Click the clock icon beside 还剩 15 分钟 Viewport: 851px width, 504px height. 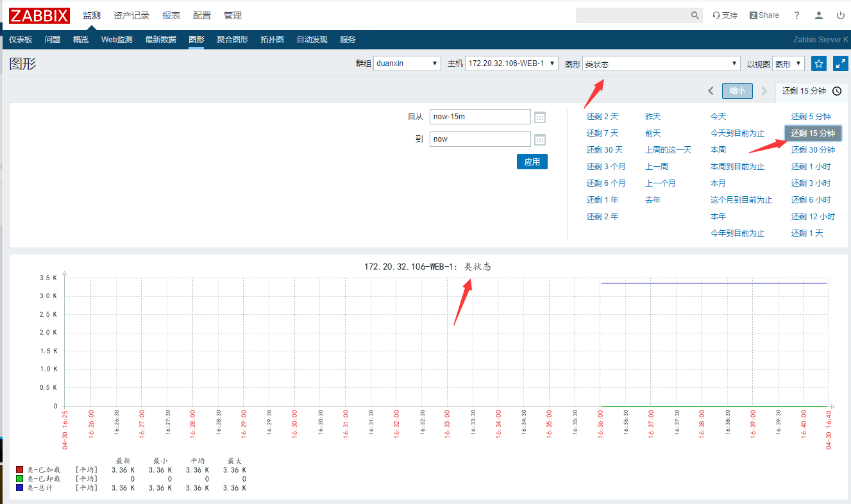click(836, 91)
